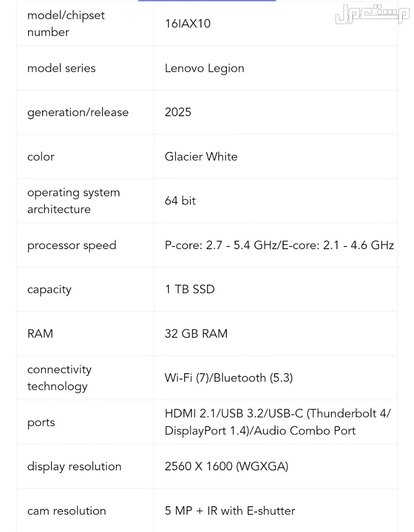Select the cam resolution label
Image resolution: width=414 pixels, height=532 pixels.
pos(67,511)
